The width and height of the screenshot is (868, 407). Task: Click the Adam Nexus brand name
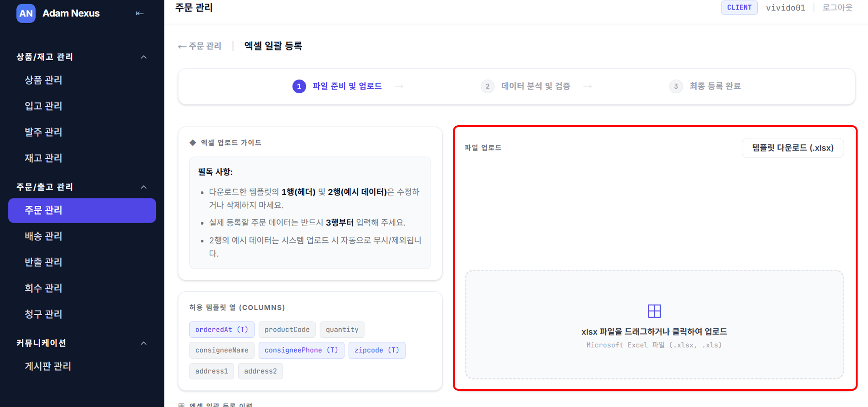coord(71,13)
